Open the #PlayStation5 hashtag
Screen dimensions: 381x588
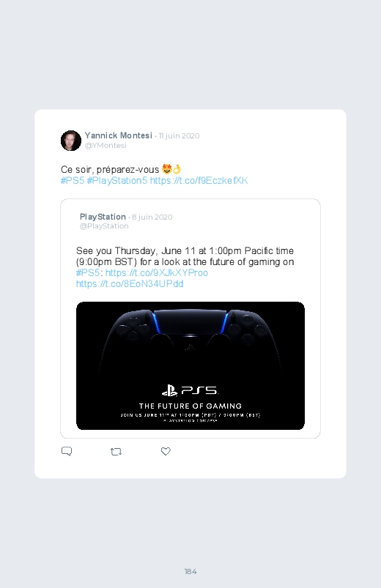point(116,180)
